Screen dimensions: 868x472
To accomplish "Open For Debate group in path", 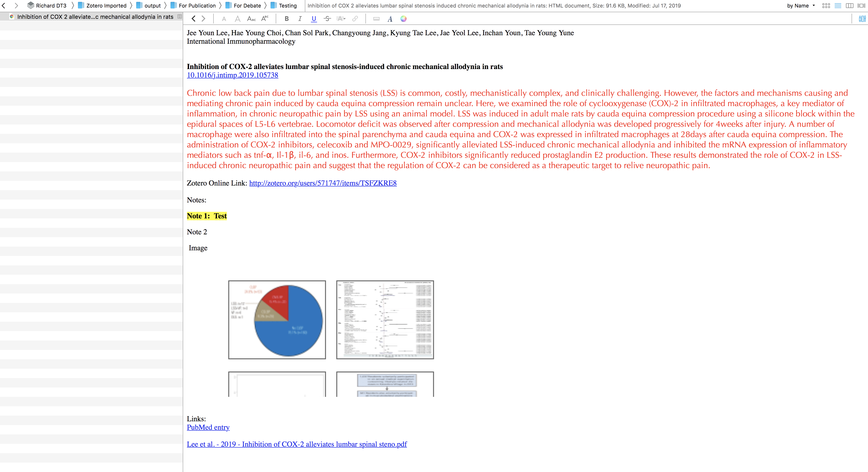I will (243, 6).
